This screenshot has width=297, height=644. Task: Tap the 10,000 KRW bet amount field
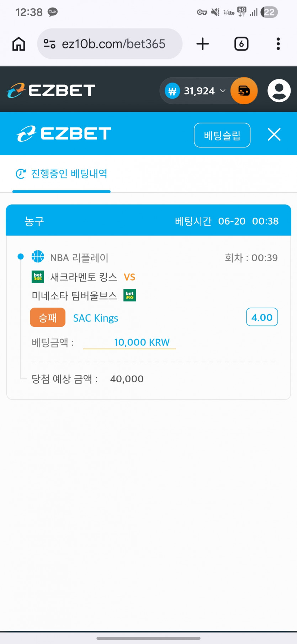click(x=129, y=342)
